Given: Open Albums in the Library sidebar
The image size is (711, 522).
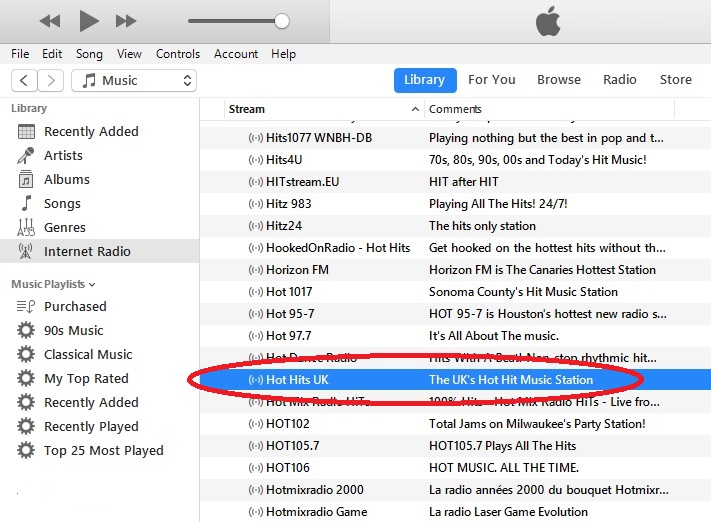Looking at the screenshot, I should [67, 180].
